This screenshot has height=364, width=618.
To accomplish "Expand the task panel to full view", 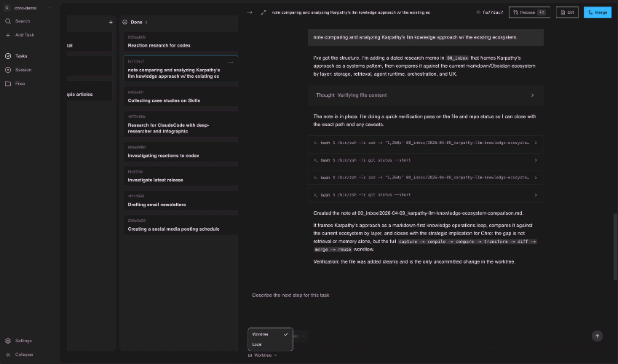I will pyautogui.click(x=264, y=12).
